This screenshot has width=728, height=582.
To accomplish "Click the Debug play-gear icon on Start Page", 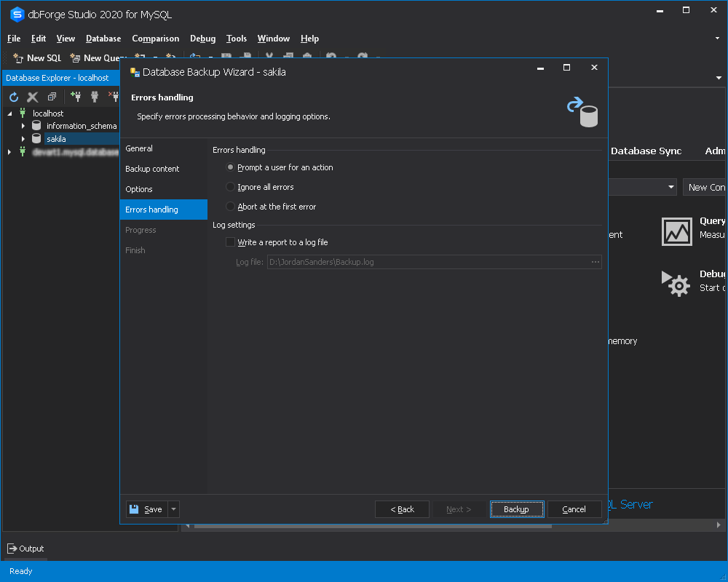I will tap(676, 283).
